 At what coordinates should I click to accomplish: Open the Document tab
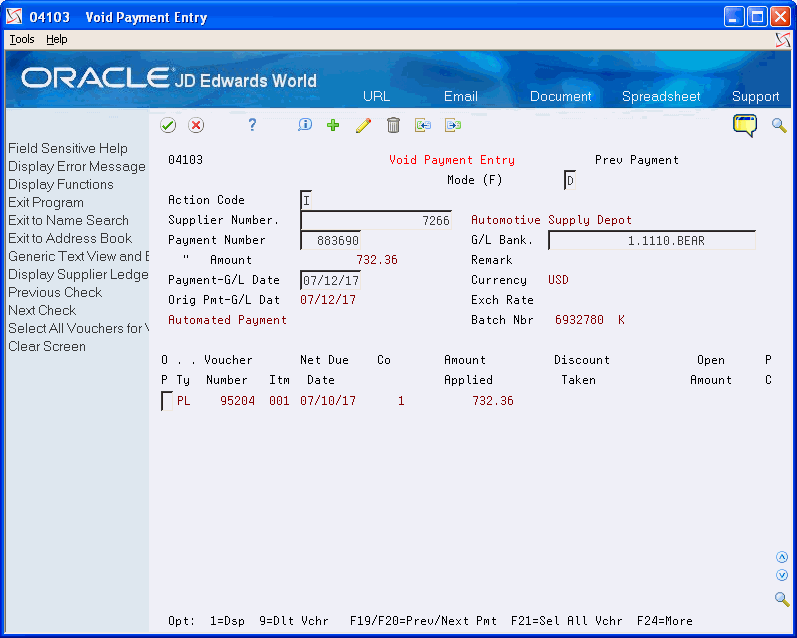pos(561,97)
